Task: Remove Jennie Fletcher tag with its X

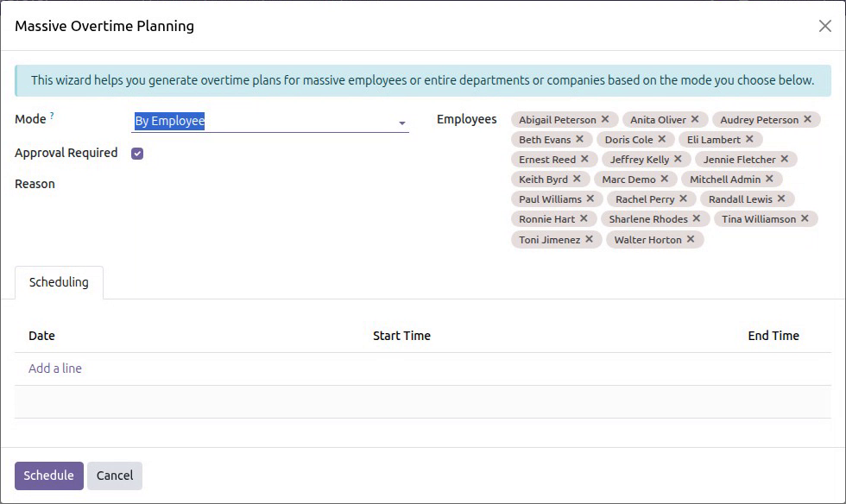Action: coord(785,159)
